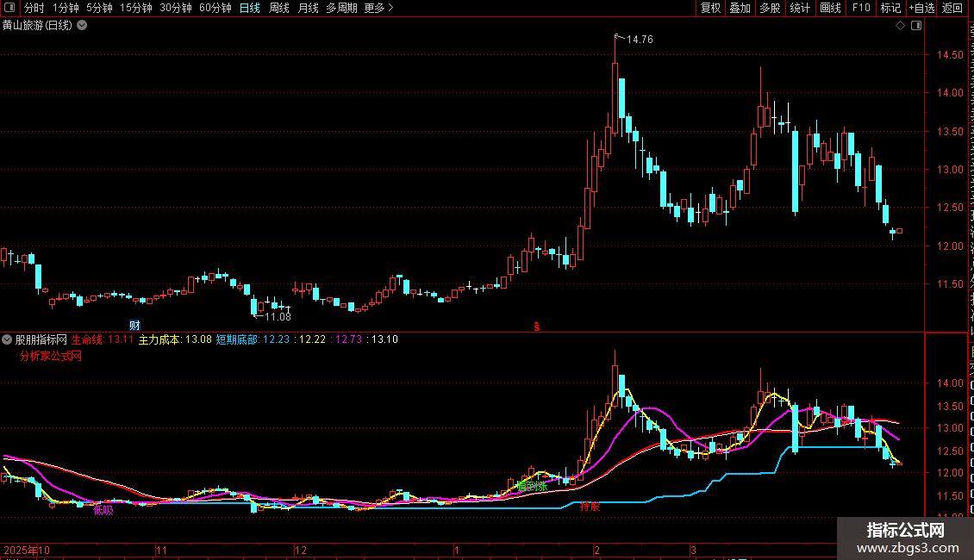974x560 pixels.
Task: Click the 11 month marker on timeline
Action: [x=161, y=550]
